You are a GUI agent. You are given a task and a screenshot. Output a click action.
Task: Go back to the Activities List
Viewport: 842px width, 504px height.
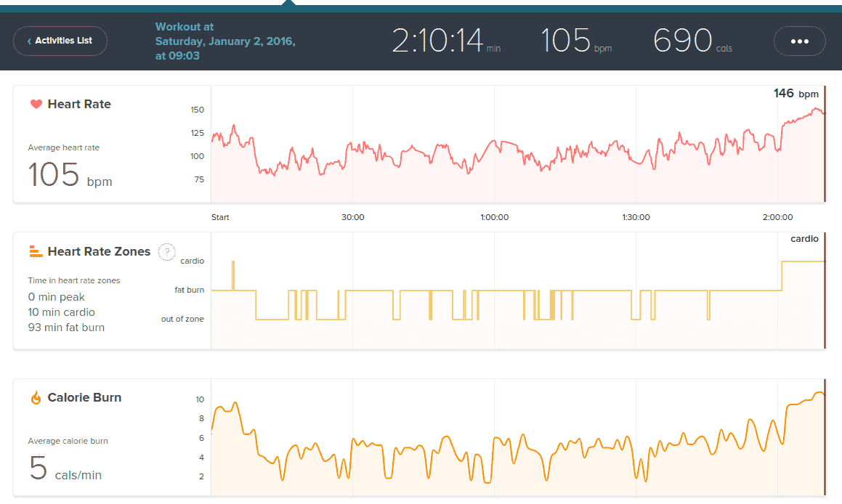point(60,41)
